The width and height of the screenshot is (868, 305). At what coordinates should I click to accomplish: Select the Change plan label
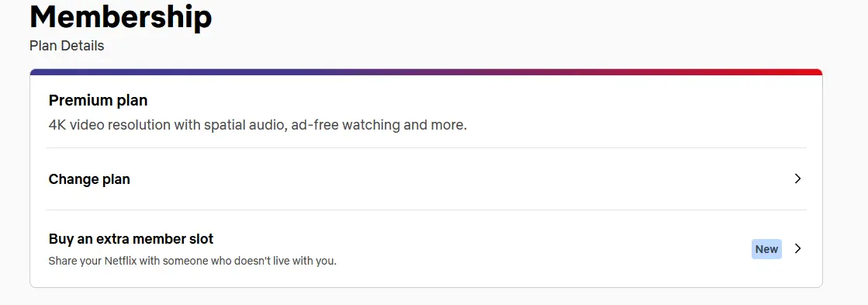point(89,179)
